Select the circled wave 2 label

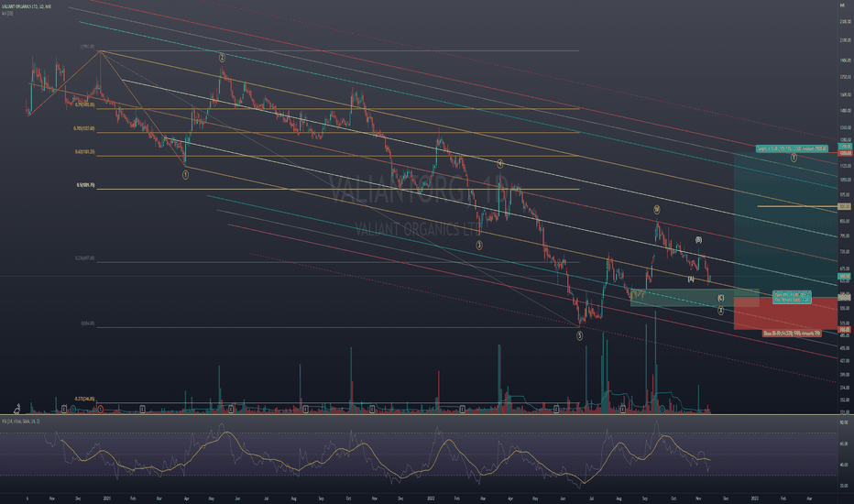point(222,57)
